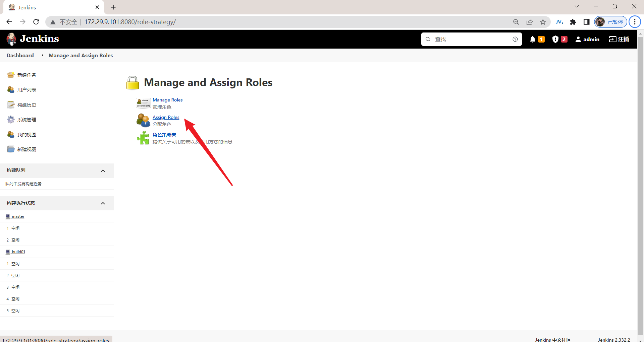Click the green puzzle piece macro icon
Viewport: 644px width, 342px height.
(x=143, y=138)
